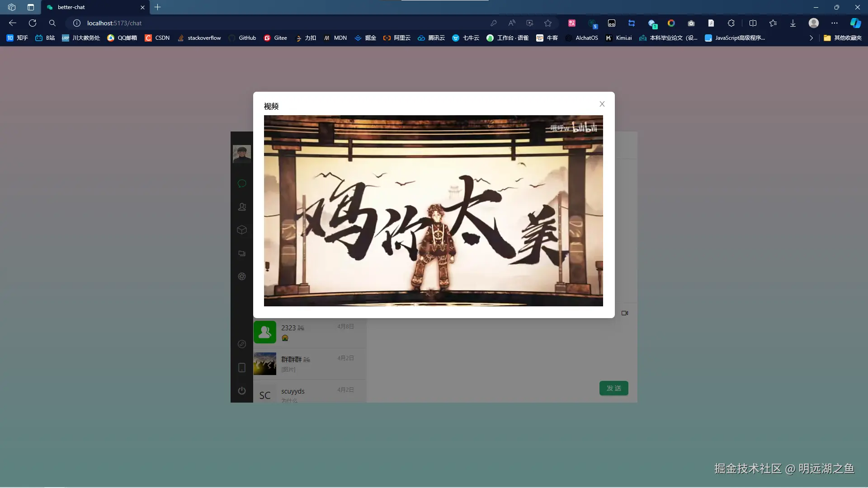Image resolution: width=868 pixels, height=488 pixels.
Task: Select the contacts icon in the sidebar
Action: (242, 207)
